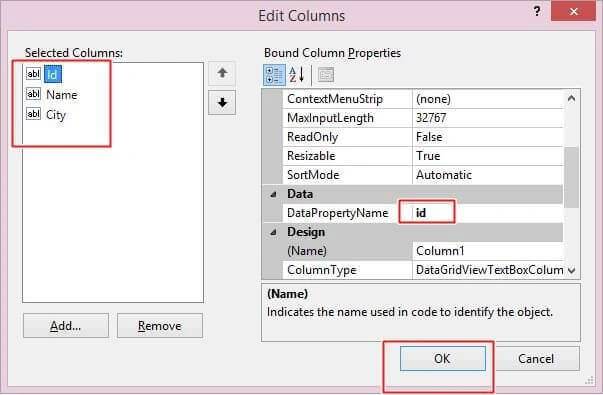Click the Cancel button
The height and width of the screenshot is (395, 603).
[x=536, y=358]
